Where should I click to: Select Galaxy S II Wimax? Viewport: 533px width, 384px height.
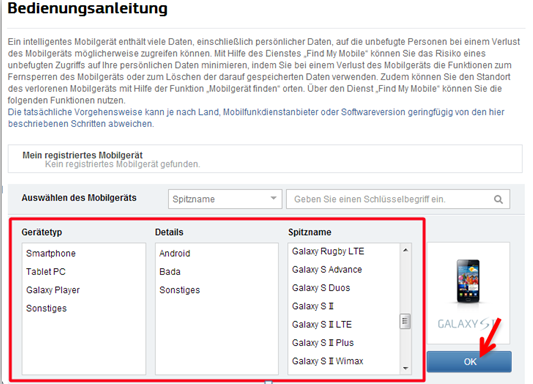click(328, 361)
